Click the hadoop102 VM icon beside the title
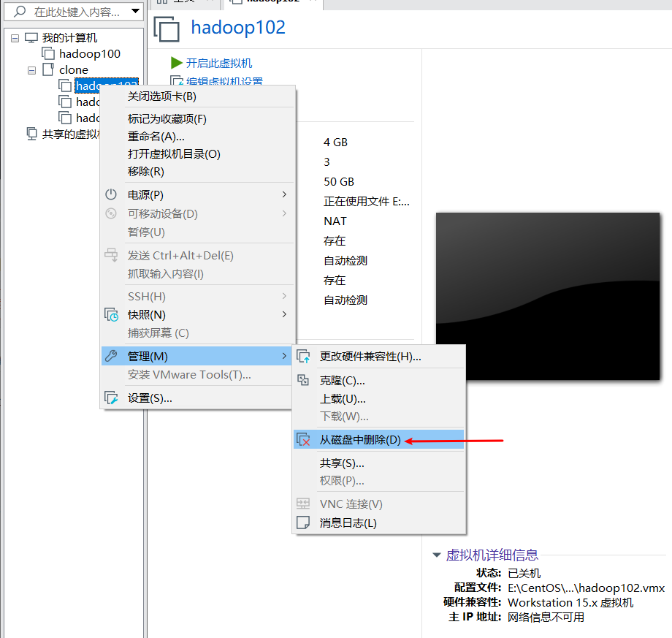Screen dimensions: 672x638 (167, 29)
